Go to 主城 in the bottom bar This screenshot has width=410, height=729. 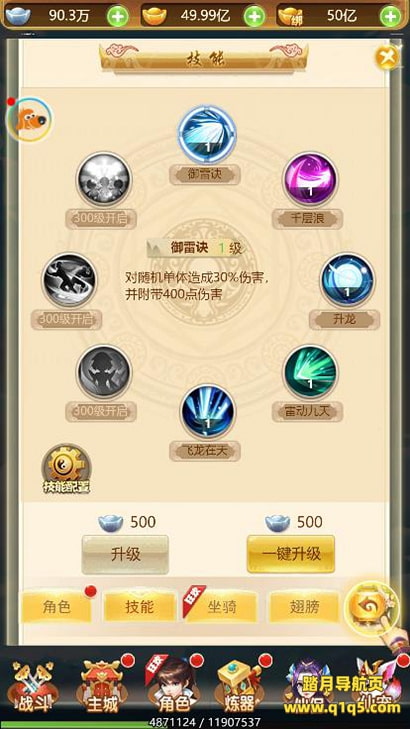tap(102, 689)
